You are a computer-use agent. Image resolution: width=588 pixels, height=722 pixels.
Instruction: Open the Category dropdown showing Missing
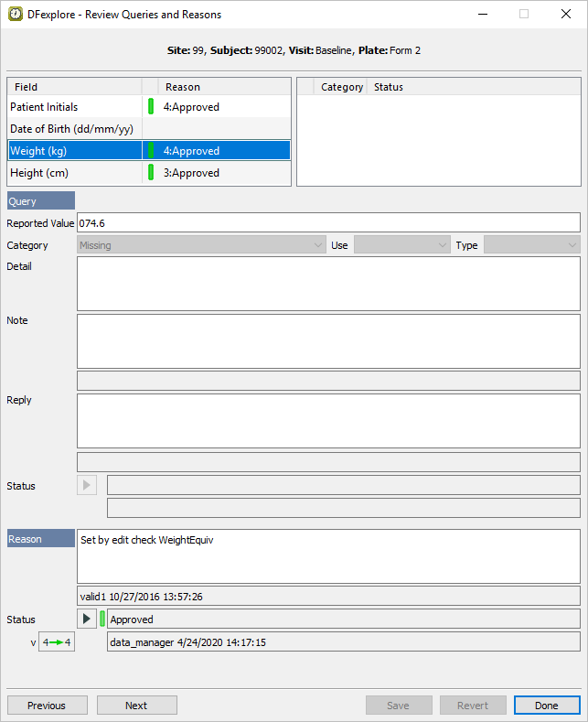tap(201, 245)
